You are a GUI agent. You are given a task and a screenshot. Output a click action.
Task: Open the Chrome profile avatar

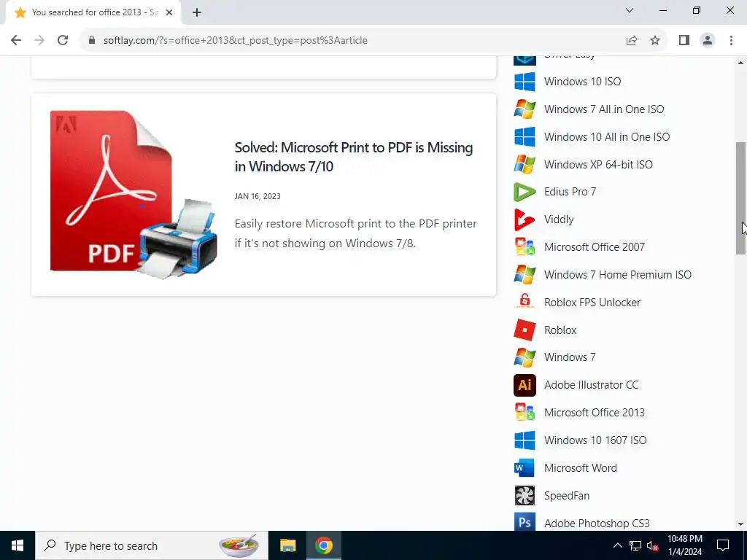coord(708,41)
